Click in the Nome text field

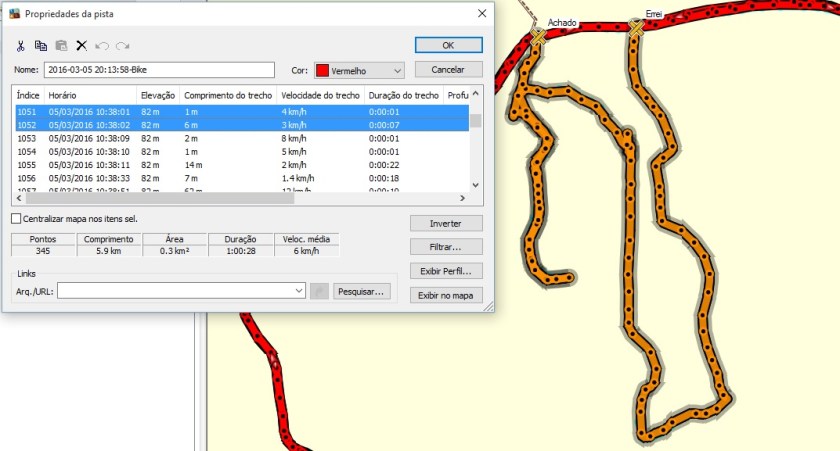(x=158, y=70)
